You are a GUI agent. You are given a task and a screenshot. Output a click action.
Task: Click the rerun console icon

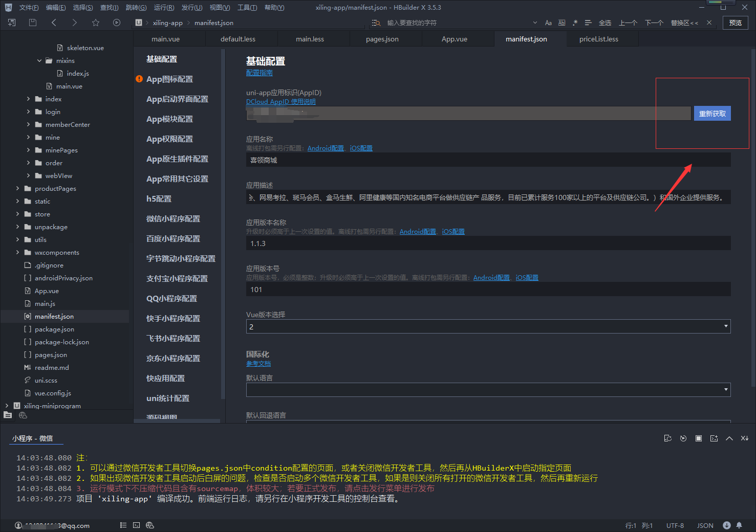coord(667,438)
